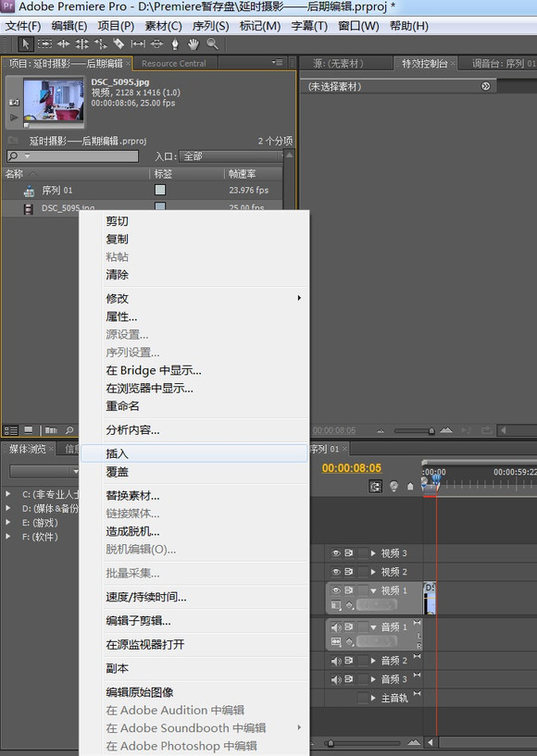Viewport: 537px width, 756px height.
Task: Open the project panel flyout menu
Action: point(277,63)
